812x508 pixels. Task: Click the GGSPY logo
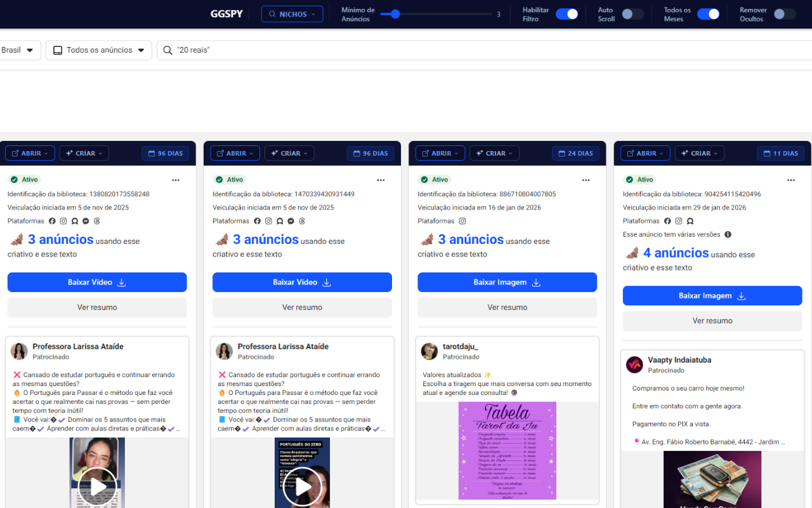(226, 14)
